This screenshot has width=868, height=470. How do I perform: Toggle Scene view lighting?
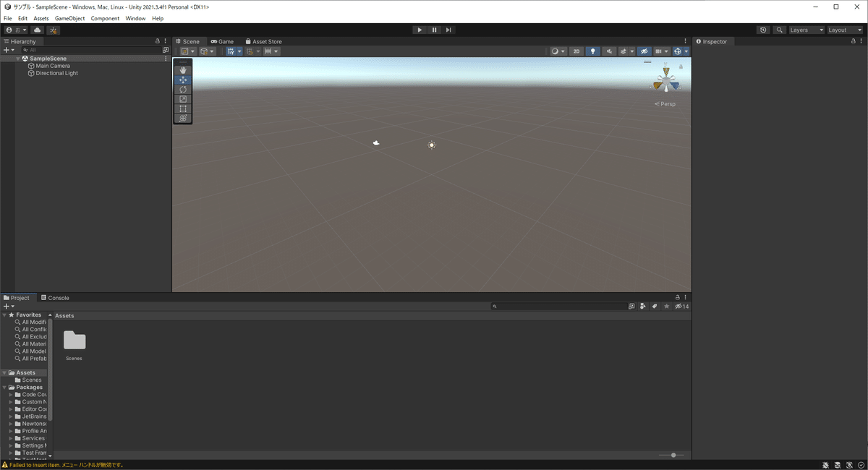[592, 51]
